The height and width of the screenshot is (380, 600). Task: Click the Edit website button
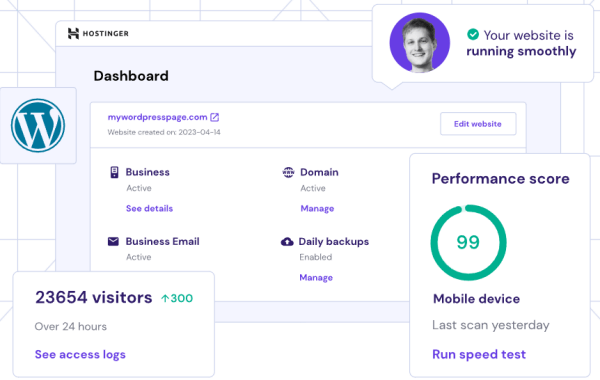[478, 124]
